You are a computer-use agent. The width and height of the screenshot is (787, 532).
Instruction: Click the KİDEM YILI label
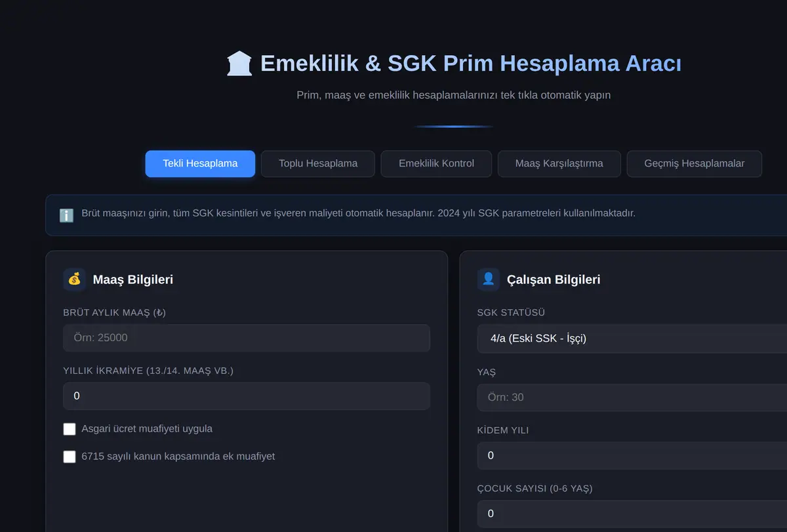(503, 430)
